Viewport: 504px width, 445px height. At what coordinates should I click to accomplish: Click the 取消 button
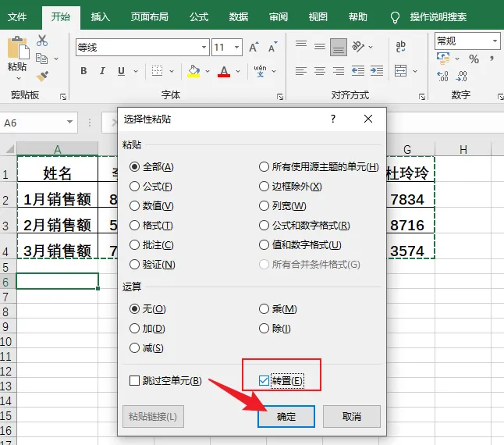(x=352, y=416)
